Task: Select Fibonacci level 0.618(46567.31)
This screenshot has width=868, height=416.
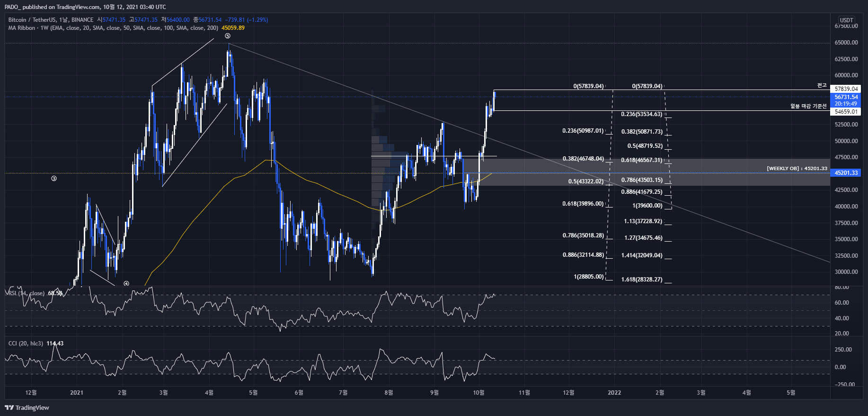Action: click(642, 160)
